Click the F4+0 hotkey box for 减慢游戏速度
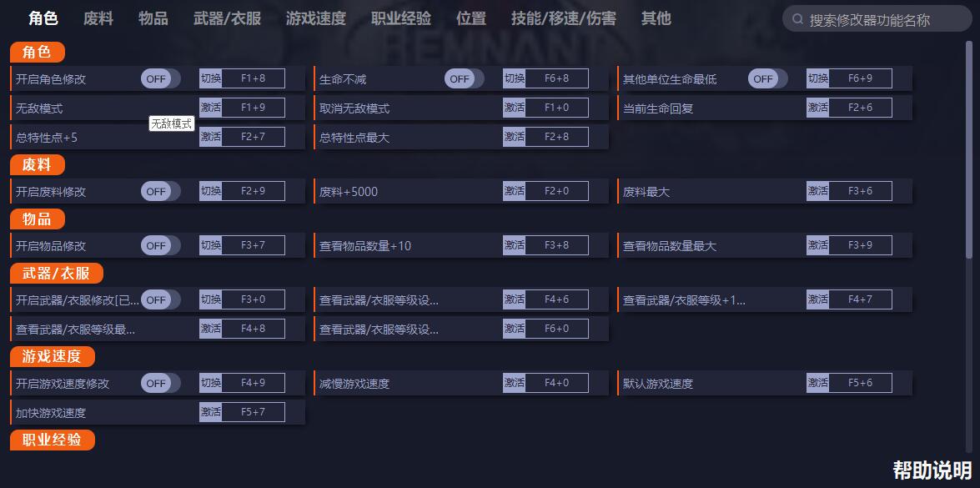Viewport: 980px width, 488px height. [x=557, y=382]
